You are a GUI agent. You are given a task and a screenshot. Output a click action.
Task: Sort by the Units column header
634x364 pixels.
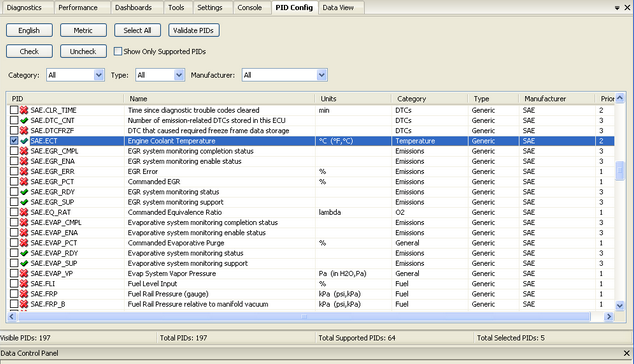353,99
